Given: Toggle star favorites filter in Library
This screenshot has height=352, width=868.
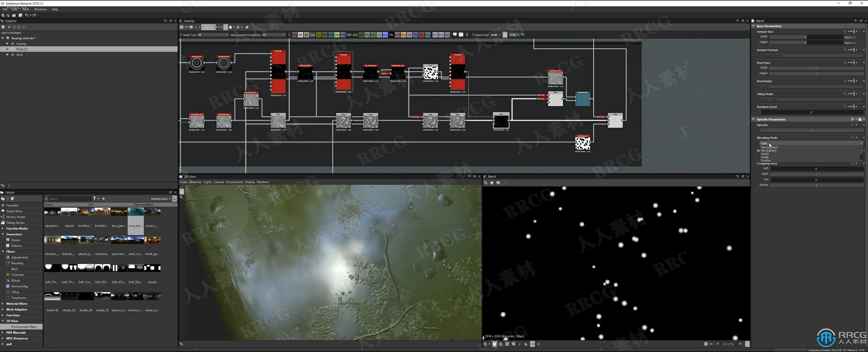Looking at the screenshot, I should (103, 198).
